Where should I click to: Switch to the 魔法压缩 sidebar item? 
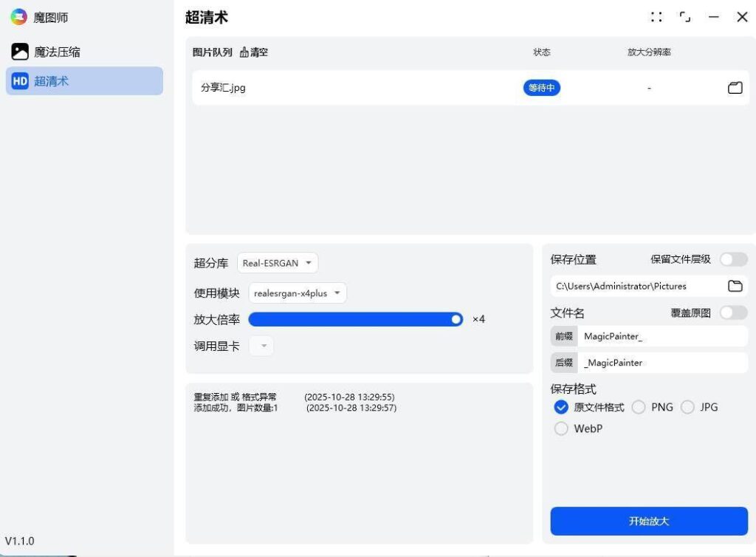coord(59,51)
